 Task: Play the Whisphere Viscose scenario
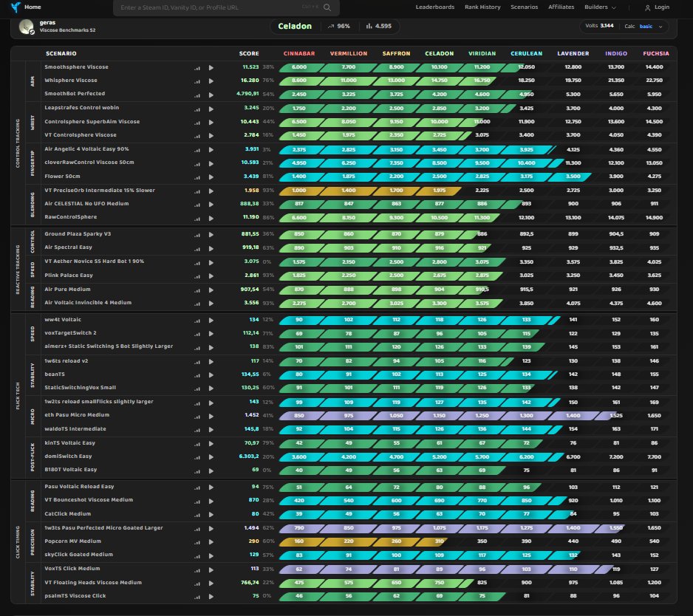click(x=211, y=81)
